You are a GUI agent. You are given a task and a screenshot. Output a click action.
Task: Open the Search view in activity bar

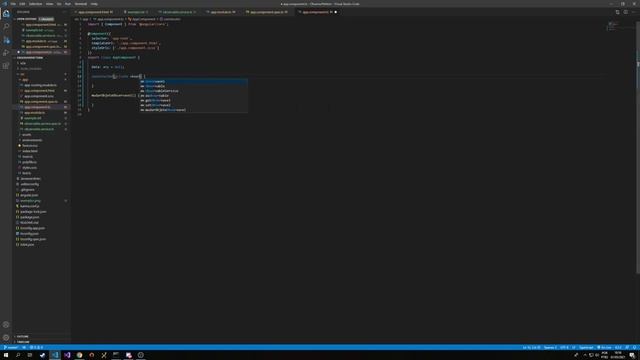click(6, 27)
